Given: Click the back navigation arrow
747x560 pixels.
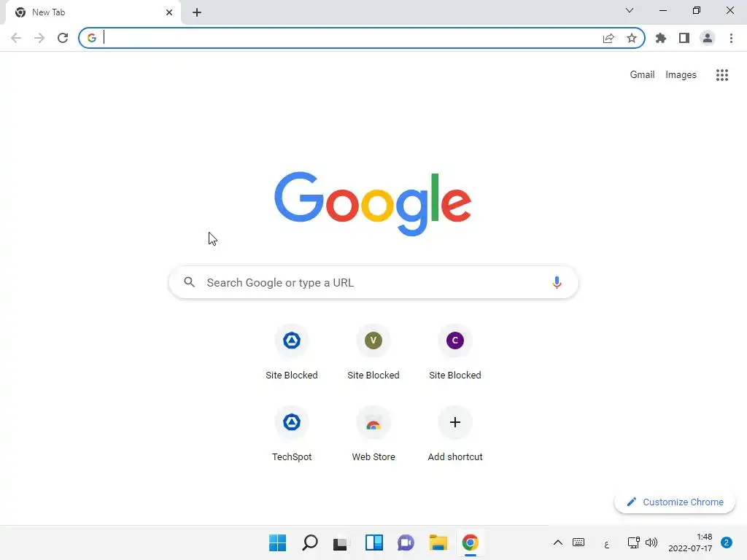Looking at the screenshot, I should click(x=16, y=38).
